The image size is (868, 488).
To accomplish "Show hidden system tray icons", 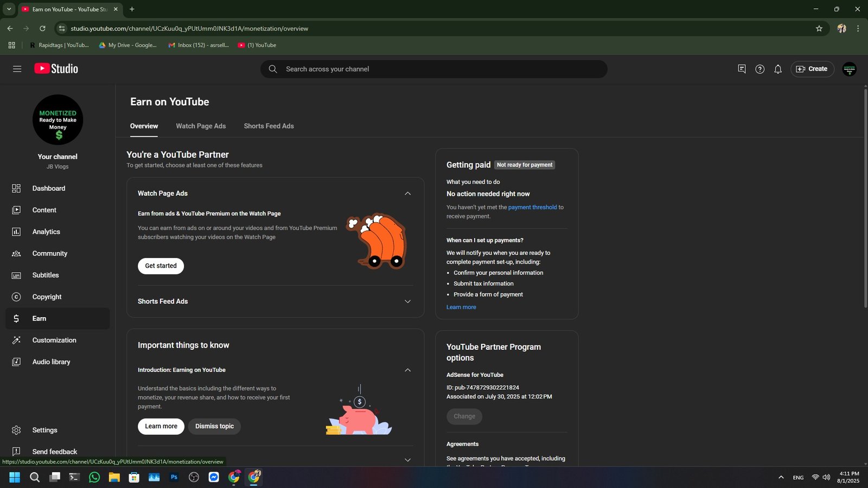I will [x=781, y=477].
